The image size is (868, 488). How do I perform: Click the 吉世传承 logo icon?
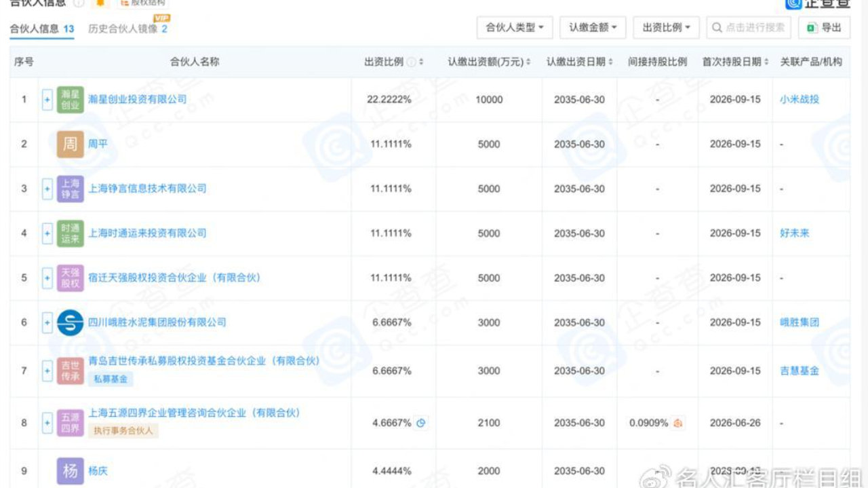tap(71, 371)
